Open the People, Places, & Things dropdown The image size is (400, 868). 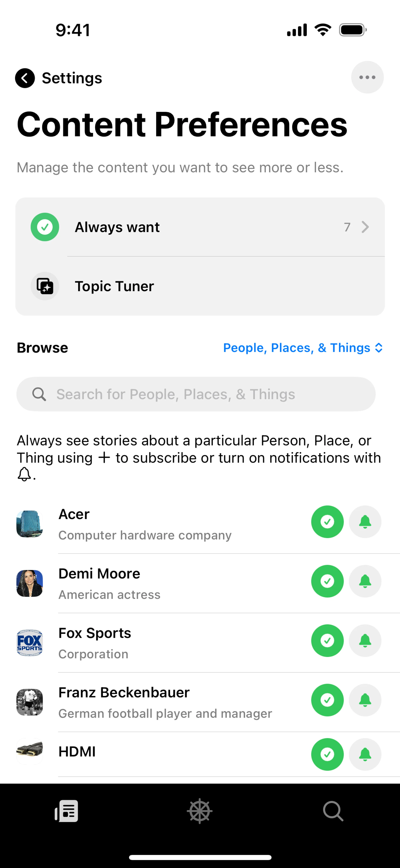303,348
